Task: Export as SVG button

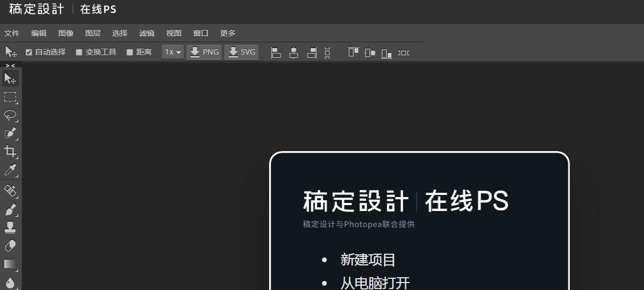Action: click(x=241, y=52)
